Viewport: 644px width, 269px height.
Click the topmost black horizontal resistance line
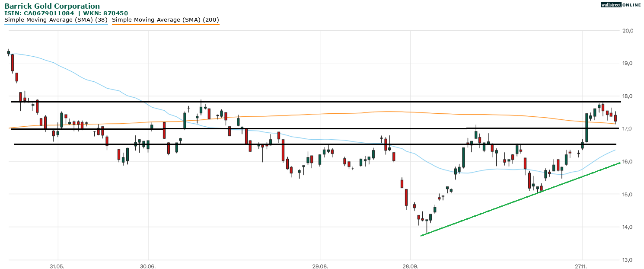pos(303,102)
